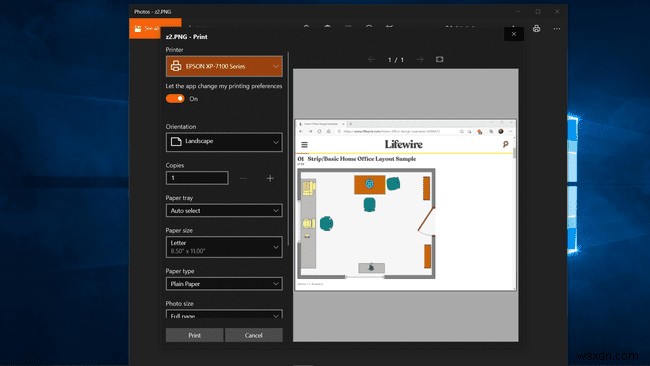
Task: Decrease copies with the minus button
Action: coord(243,178)
